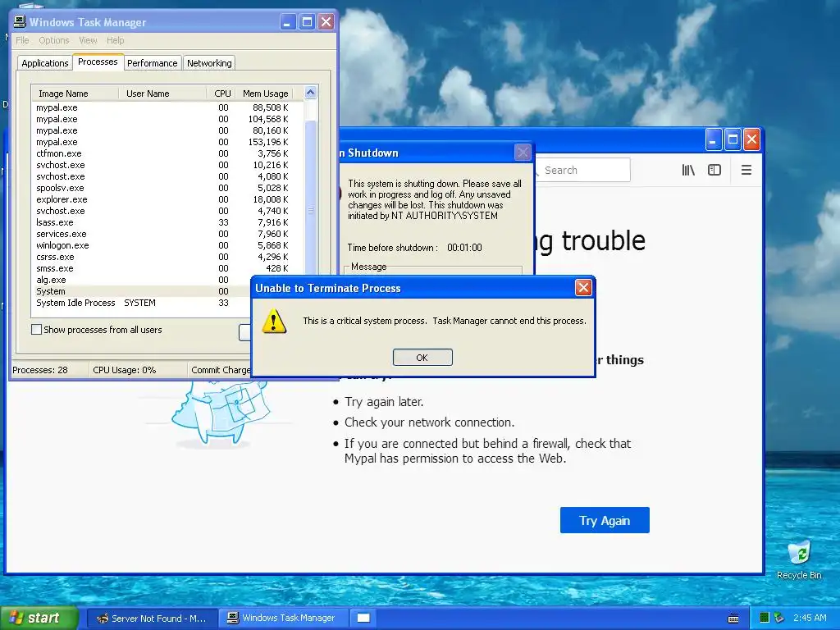Open the View menu in Task Manager

click(88, 40)
